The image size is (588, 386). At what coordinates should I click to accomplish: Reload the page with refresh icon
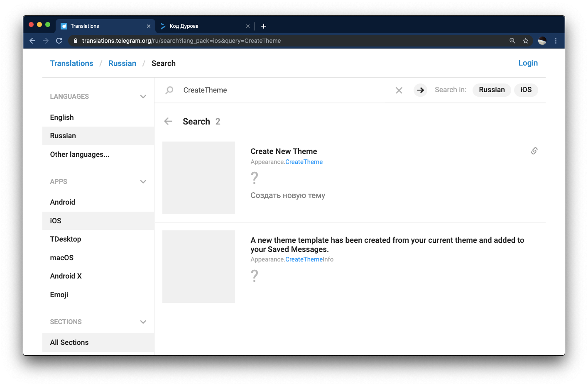tap(59, 41)
